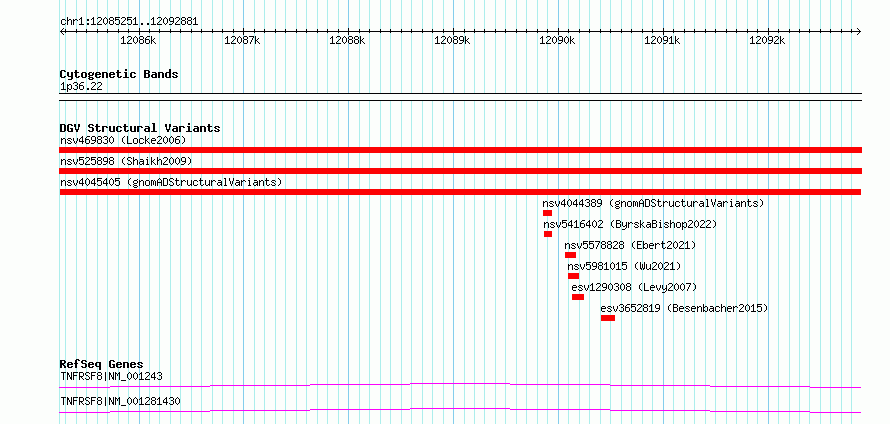Screen dimensions: 890x424
Task: Click the 12087k ruler tick label
Action: coord(242,40)
